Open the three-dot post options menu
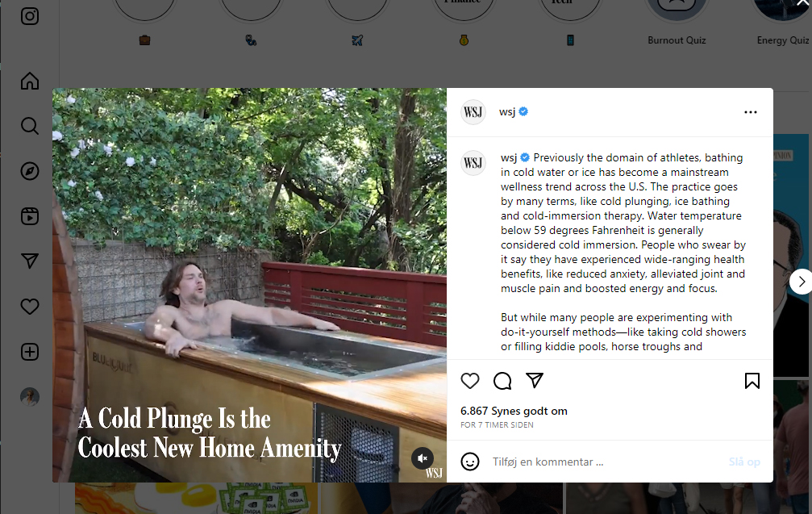 pyautogui.click(x=751, y=112)
